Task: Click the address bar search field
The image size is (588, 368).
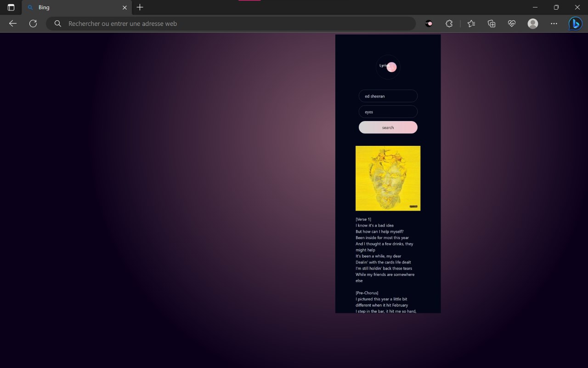Action: pyautogui.click(x=231, y=23)
